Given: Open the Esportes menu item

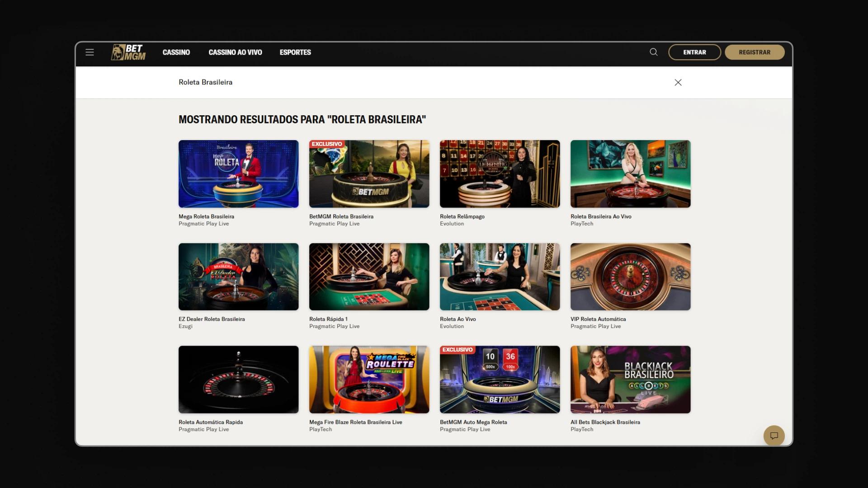Looking at the screenshot, I should [295, 52].
